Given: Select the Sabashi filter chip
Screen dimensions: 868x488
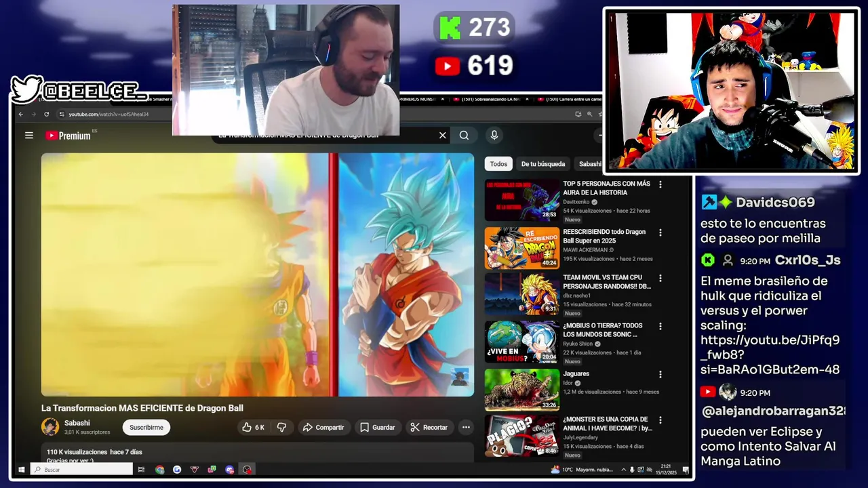Looking at the screenshot, I should coord(589,164).
